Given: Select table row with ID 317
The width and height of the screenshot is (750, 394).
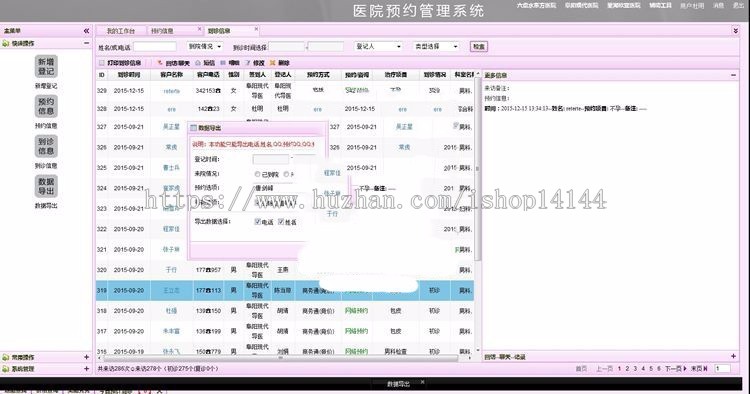Looking at the screenshot, I should click(285, 331).
